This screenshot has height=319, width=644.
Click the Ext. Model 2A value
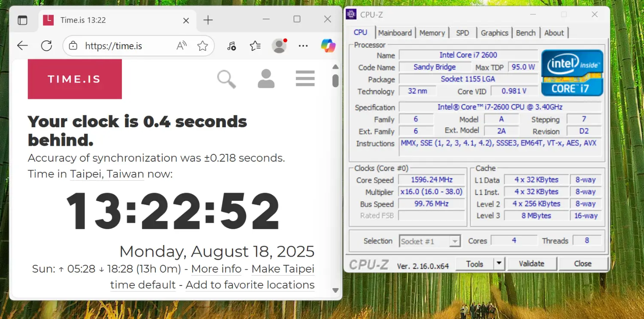pyautogui.click(x=501, y=131)
